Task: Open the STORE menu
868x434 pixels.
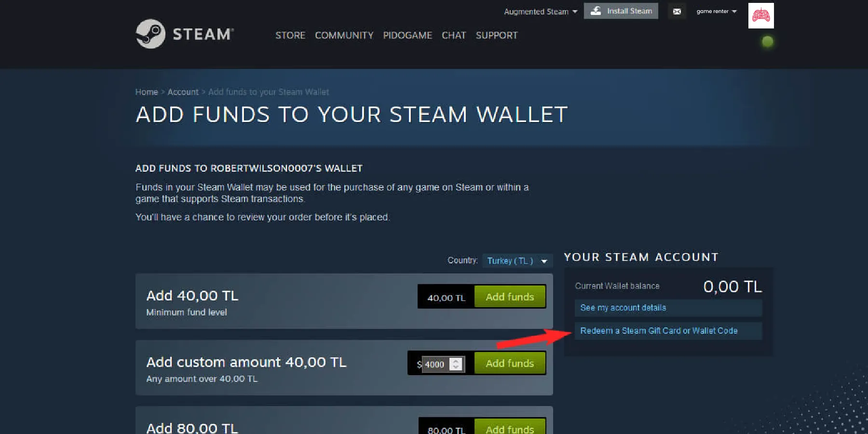Action: 290,35
